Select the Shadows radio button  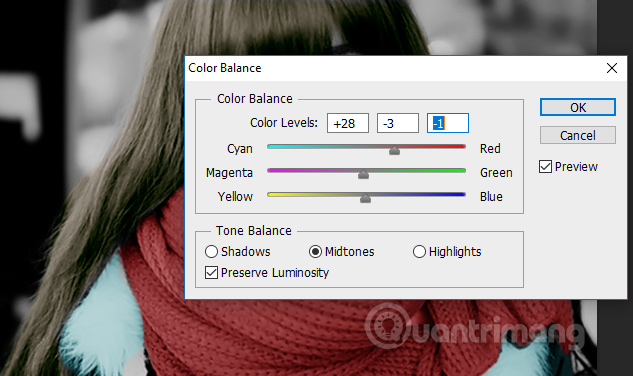(211, 252)
